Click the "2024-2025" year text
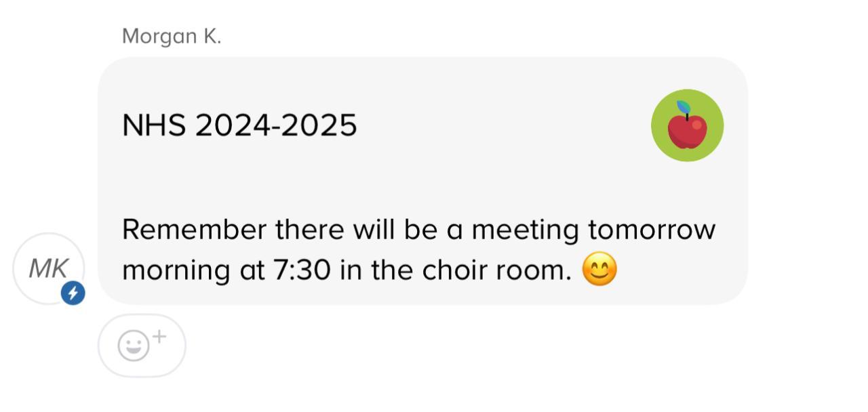 (x=276, y=126)
